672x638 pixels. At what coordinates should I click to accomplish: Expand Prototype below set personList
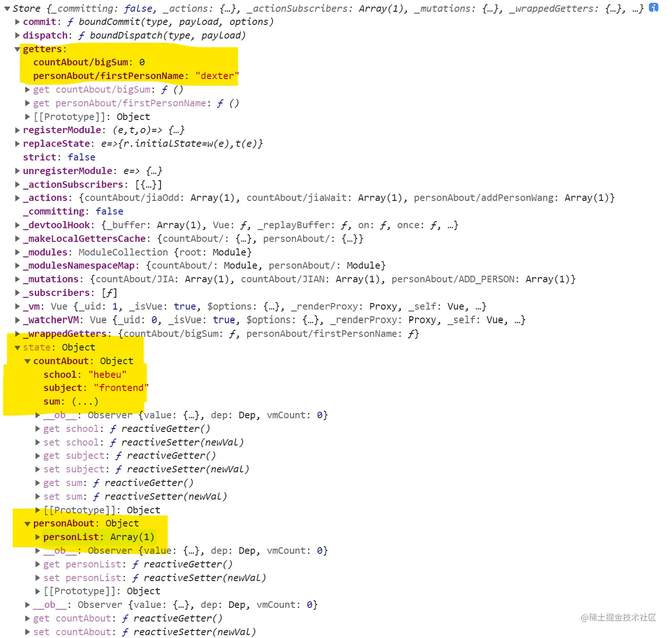pyautogui.click(x=38, y=591)
